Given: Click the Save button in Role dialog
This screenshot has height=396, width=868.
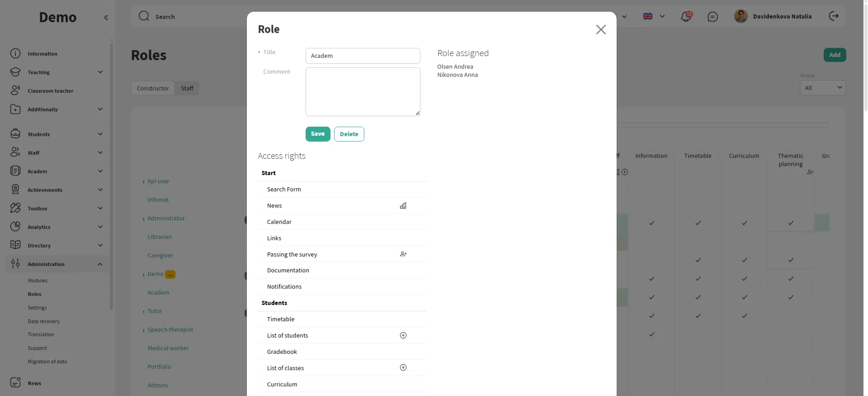Looking at the screenshot, I should click(317, 134).
